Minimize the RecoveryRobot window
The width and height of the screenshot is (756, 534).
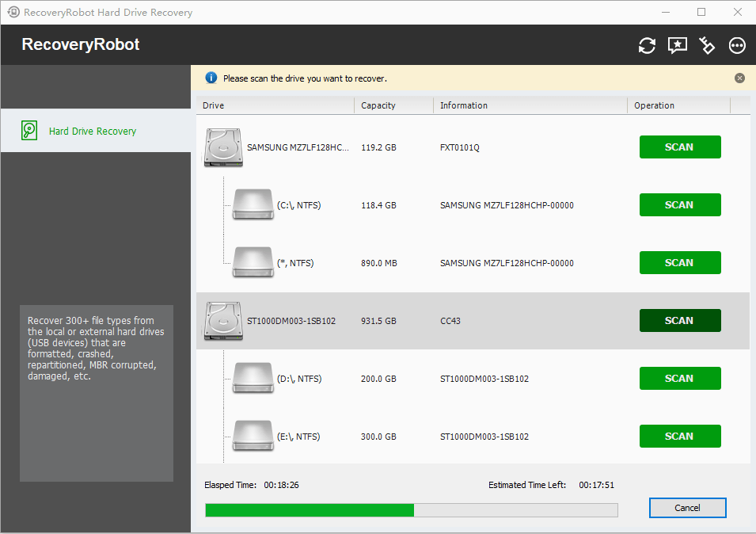666,12
